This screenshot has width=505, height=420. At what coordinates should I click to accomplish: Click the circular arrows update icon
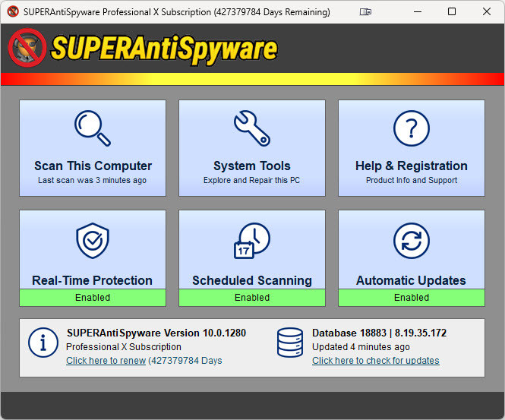click(x=411, y=242)
